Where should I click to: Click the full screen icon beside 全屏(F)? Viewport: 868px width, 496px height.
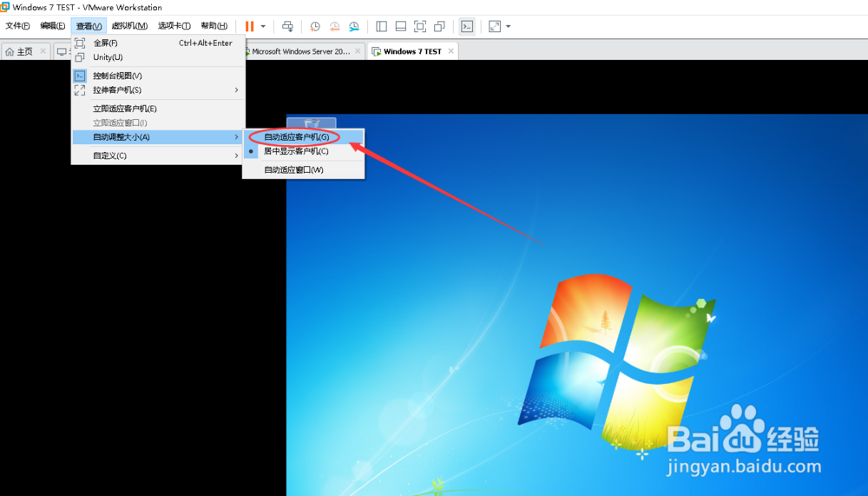80,43
